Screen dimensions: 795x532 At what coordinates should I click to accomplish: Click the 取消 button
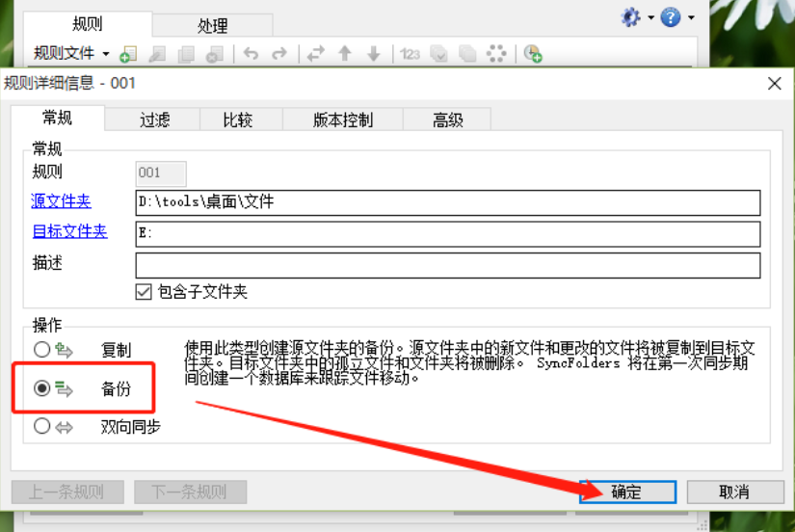pyautogui.click(x=735, y=492)
